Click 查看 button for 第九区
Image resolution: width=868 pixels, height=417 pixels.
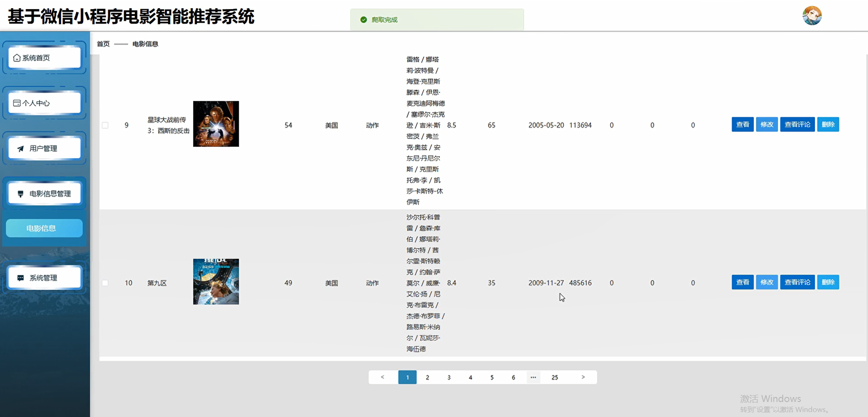[x=742, y=282]
